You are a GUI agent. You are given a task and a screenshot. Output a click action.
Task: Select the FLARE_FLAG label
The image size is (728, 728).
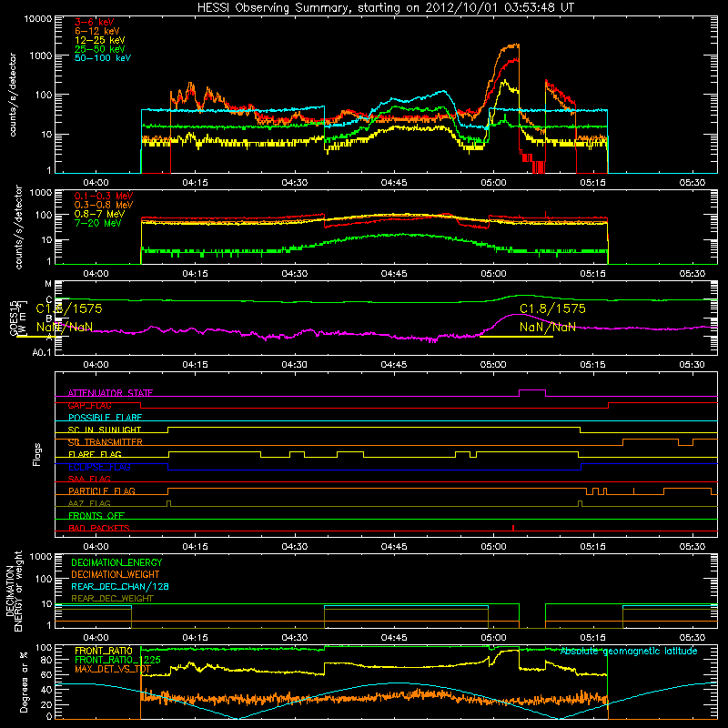point(95,454)
